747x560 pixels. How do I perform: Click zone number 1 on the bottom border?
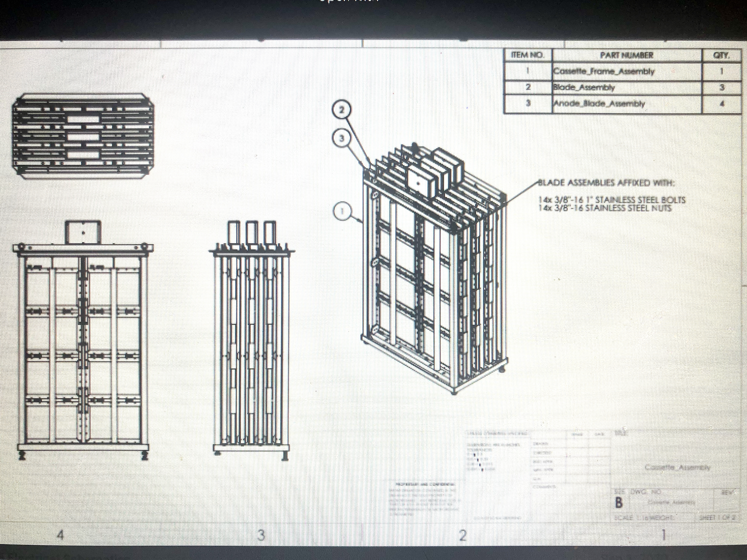click(x=664, y=535)
